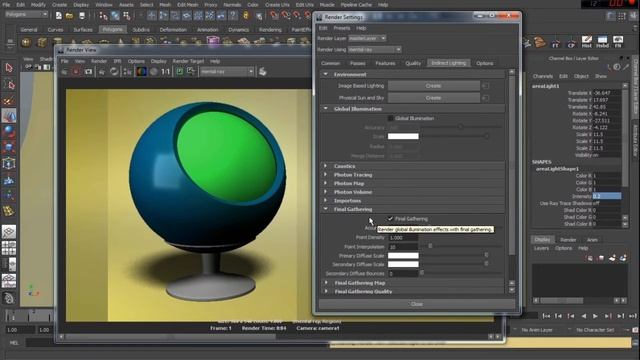Open the renderer dropdown in Render View toolbar
Viewport: 640px width, 360px height.
pyautogui.click(x=227, y=72)
